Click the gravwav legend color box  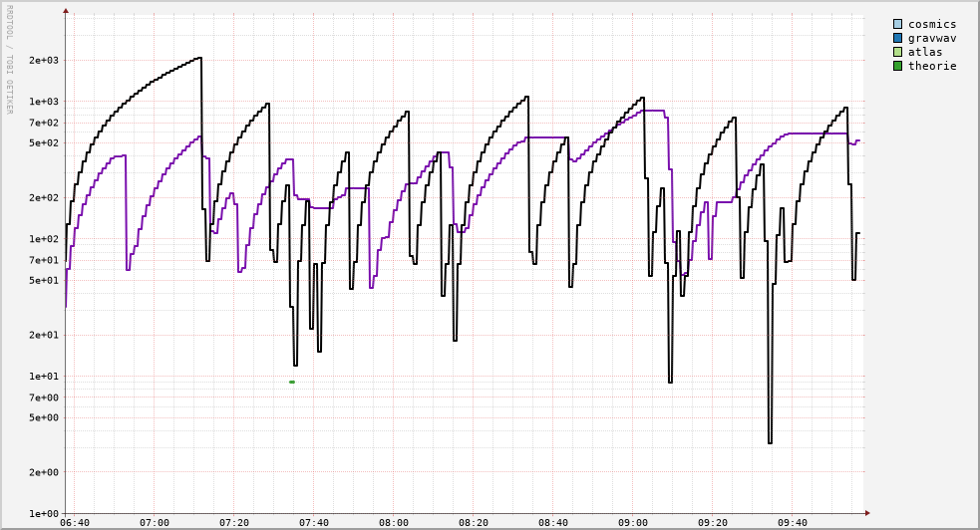coord(897,39)
